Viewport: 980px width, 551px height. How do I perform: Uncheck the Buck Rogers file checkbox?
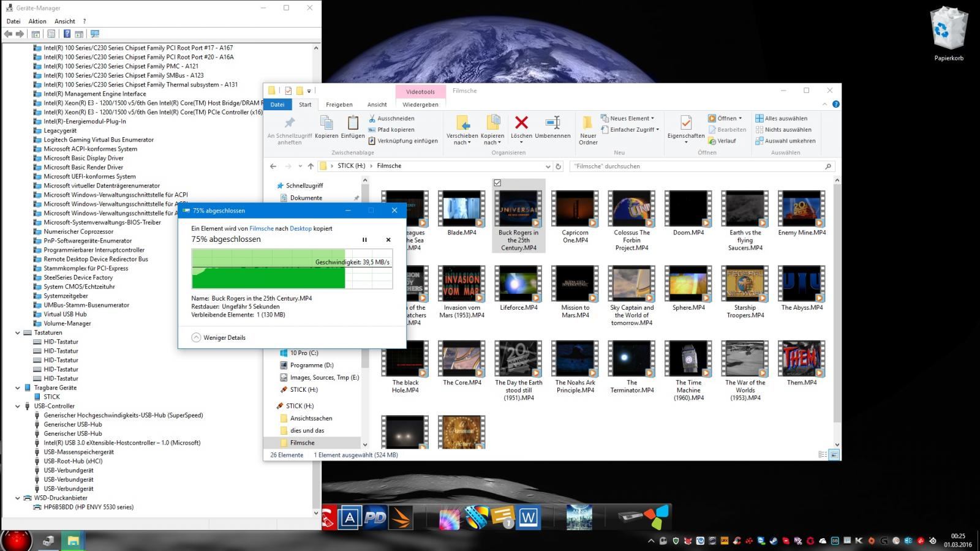pos(497,182)
